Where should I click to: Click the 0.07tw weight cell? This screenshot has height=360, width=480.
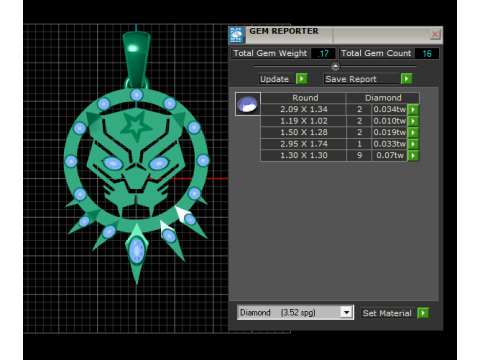pyautogui.click(x=389, y=155)
